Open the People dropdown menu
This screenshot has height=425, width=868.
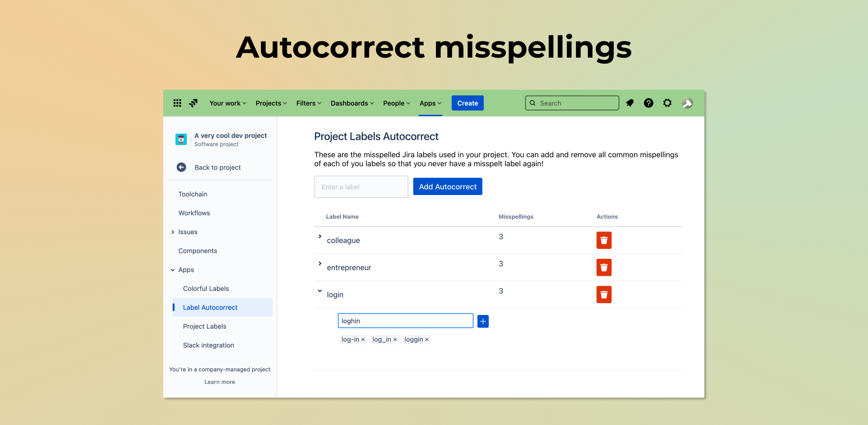click(397, 103)
